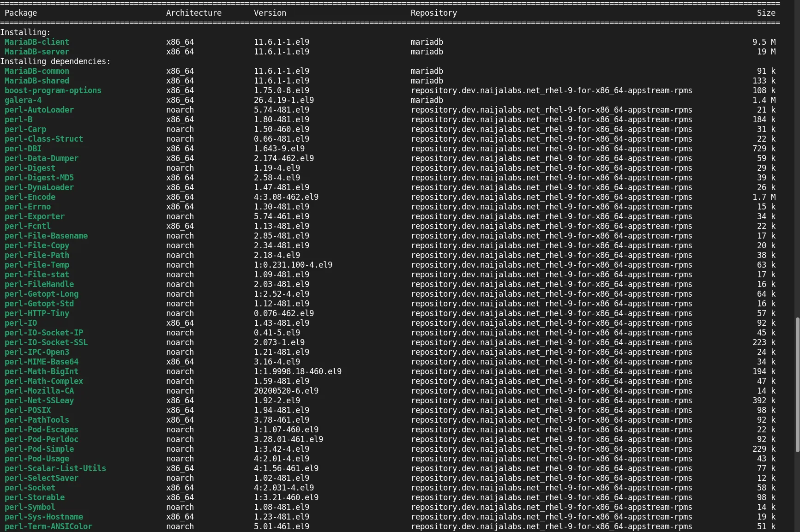Click the perl-Net-SSLeay package name

39,400
